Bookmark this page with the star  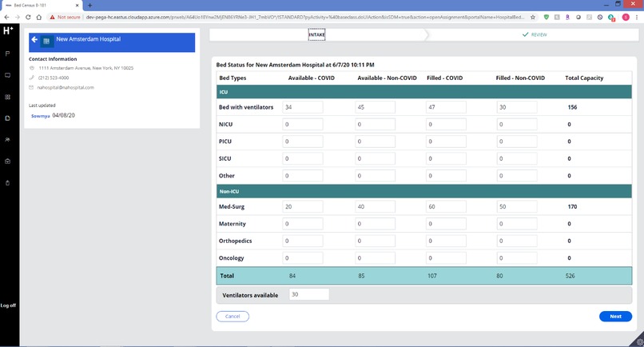coord(533,18)
